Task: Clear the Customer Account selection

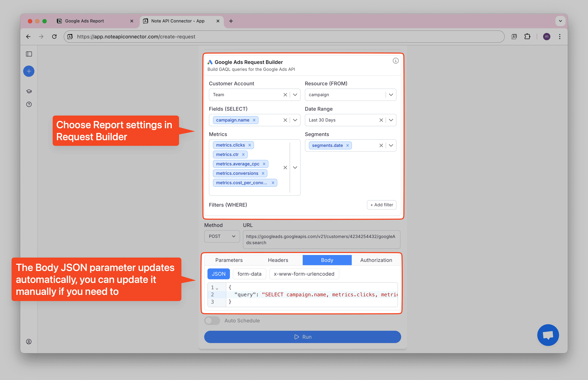Action: [285, 95]
